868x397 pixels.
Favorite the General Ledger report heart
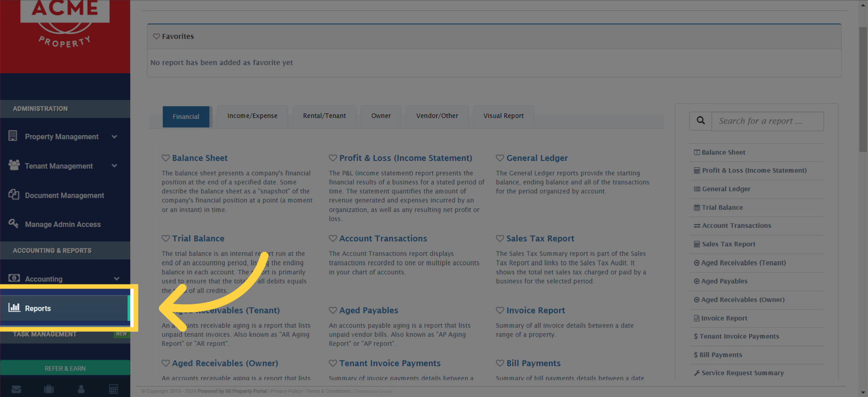point(500,158)
